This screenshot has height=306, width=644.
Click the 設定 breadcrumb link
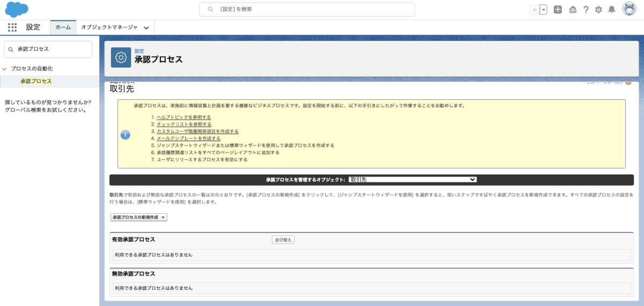coord(139,51)
